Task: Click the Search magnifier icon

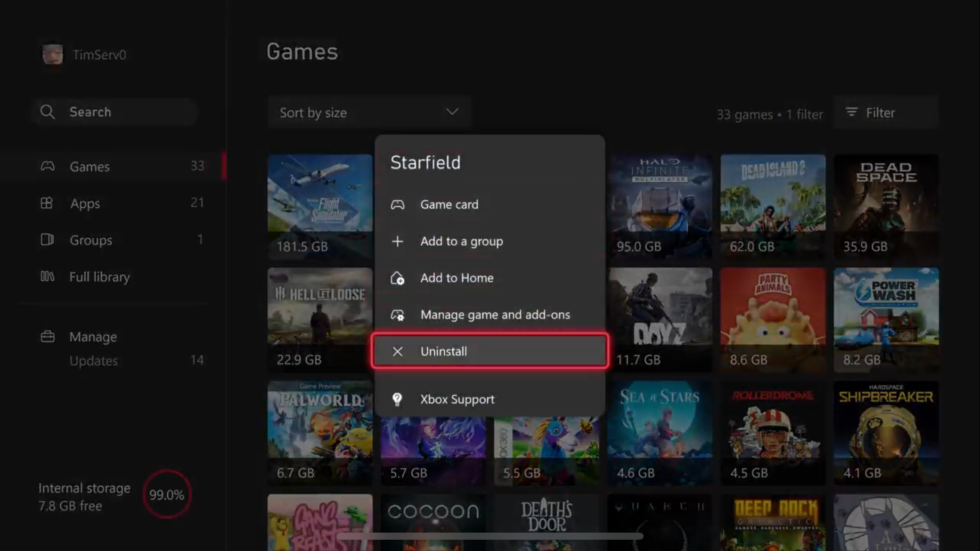Action: click(47, 112)
